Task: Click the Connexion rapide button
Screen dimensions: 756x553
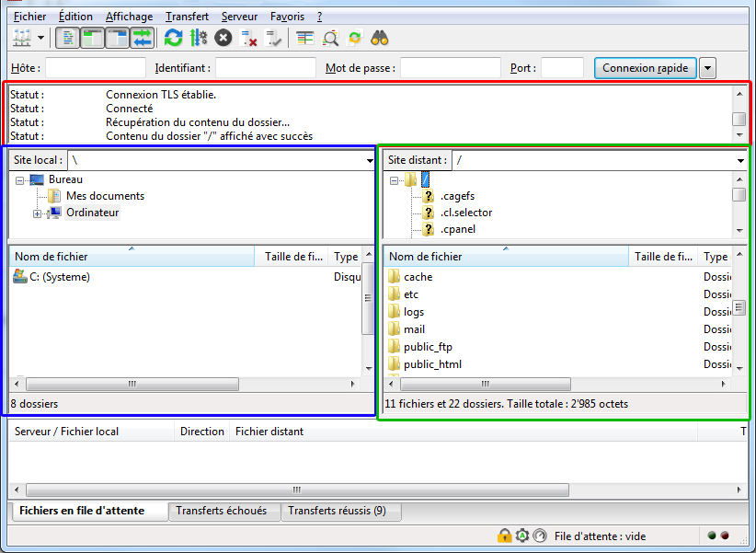Action: tap(645, 67)
